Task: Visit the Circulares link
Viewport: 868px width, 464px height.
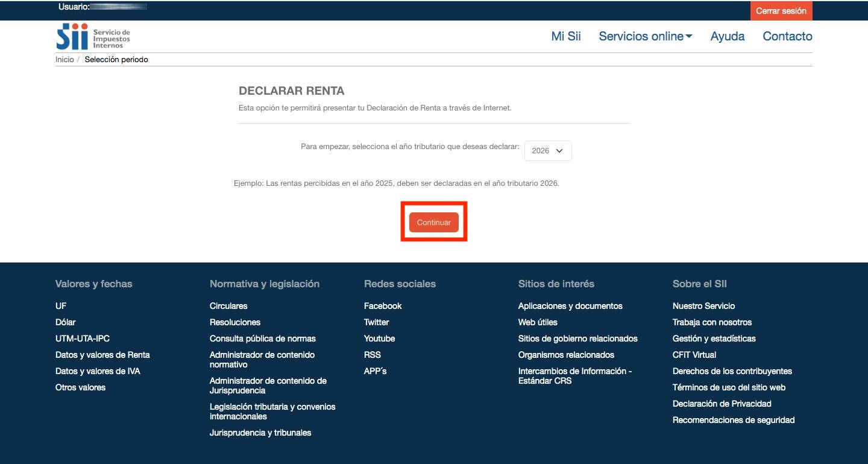Action: pos(228,306)
